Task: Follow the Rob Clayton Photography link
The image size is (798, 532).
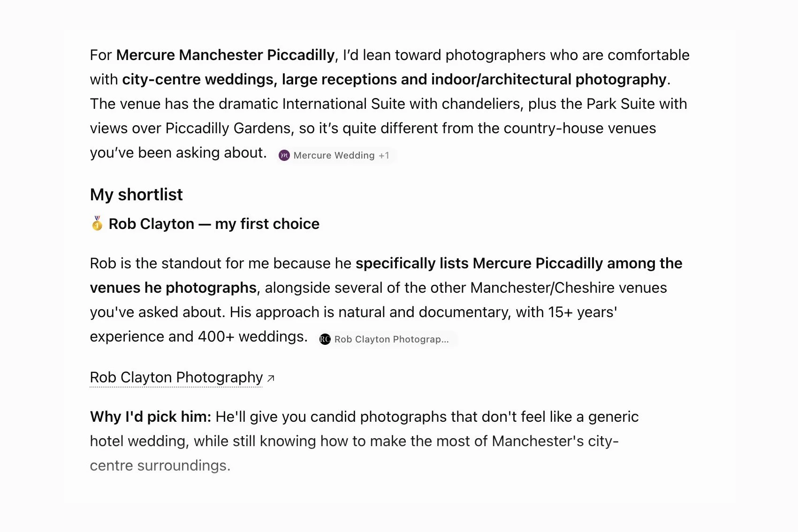Action: [176, 377]
